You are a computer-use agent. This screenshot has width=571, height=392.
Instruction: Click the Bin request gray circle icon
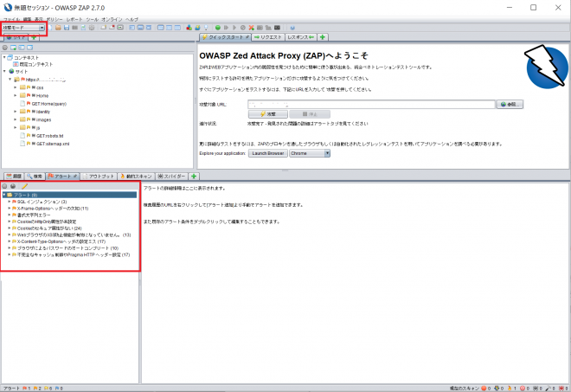coord(243,28)
